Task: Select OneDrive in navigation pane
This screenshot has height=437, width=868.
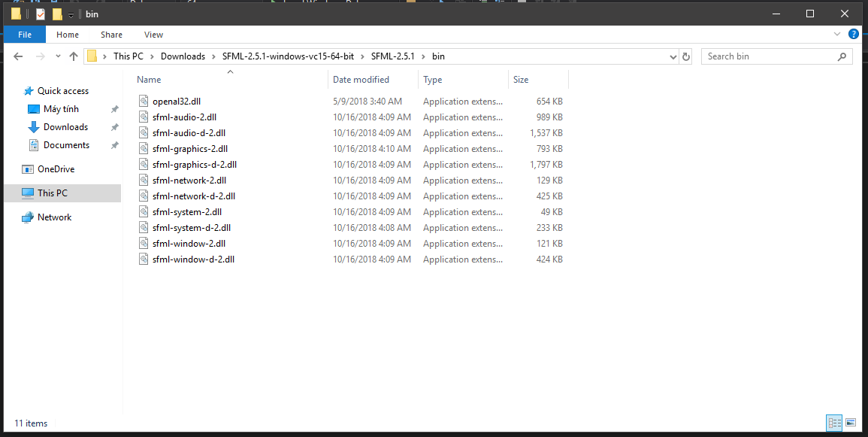Action: pyautogui.click(x=56, y=169)
